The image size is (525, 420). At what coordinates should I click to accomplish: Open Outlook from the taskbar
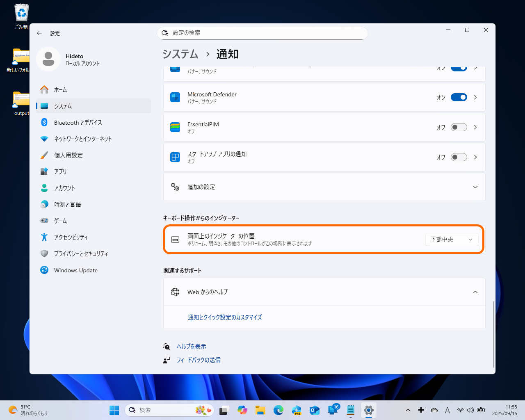[x=315, y=410]
